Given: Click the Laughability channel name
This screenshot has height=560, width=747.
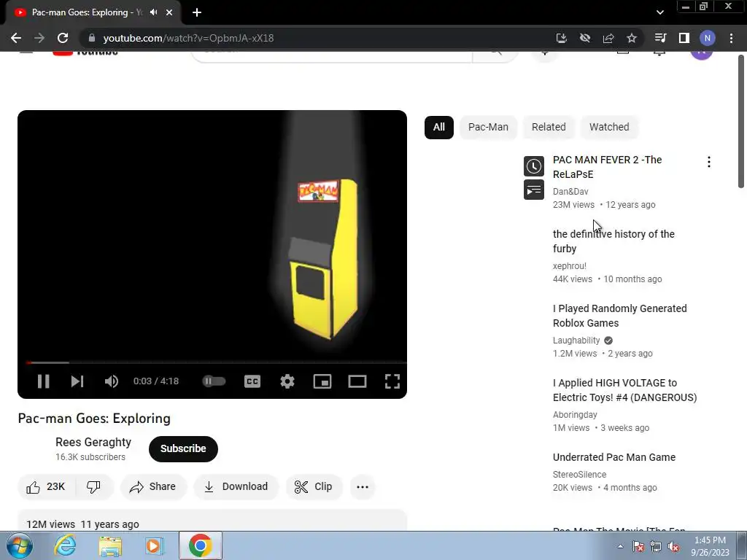Looking at the screenshot, I should [x=576, y=341].
